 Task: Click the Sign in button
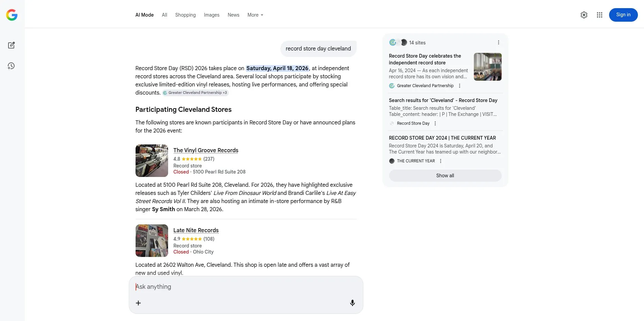point(623,15)
